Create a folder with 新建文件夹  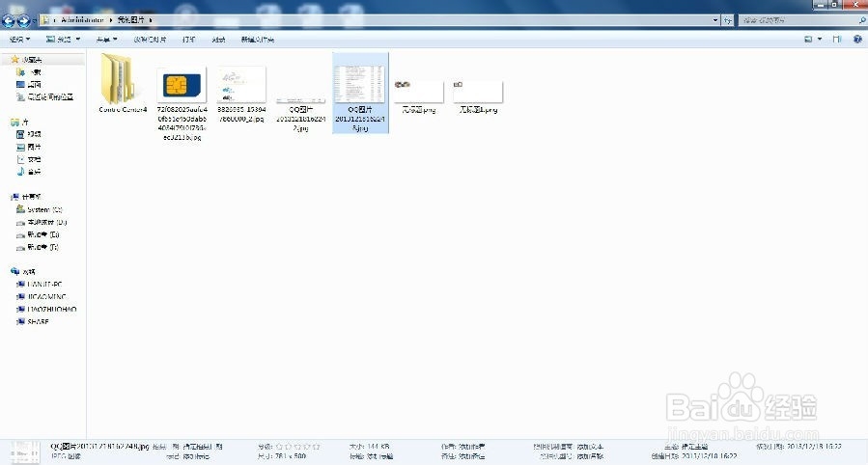pyautogui.click(x=258, y=40)
